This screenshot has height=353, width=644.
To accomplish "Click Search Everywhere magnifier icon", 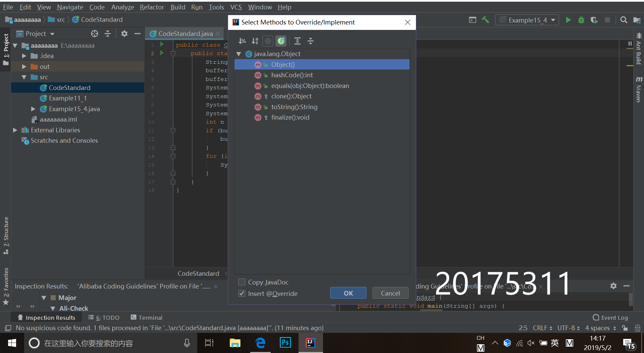I will pyautogui.click(x=624, y=20).
